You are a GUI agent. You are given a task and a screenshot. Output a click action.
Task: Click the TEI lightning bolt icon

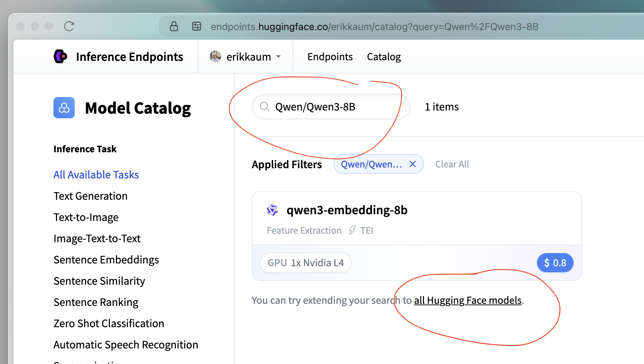point(352,231)
